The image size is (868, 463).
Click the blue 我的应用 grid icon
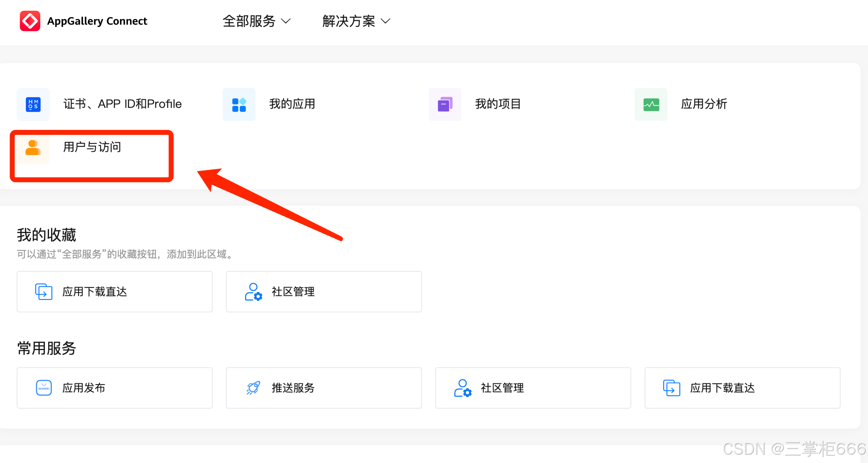coord(239,104)
